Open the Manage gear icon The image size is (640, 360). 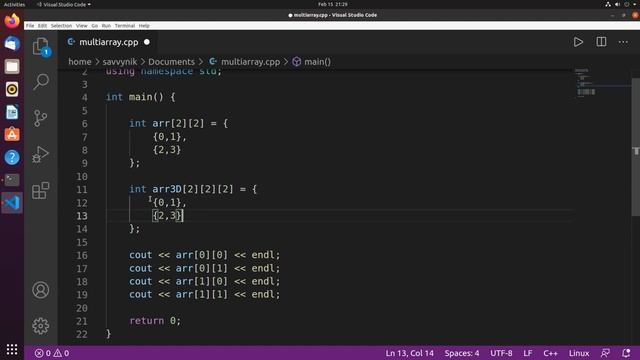click(x=41, y=326)
